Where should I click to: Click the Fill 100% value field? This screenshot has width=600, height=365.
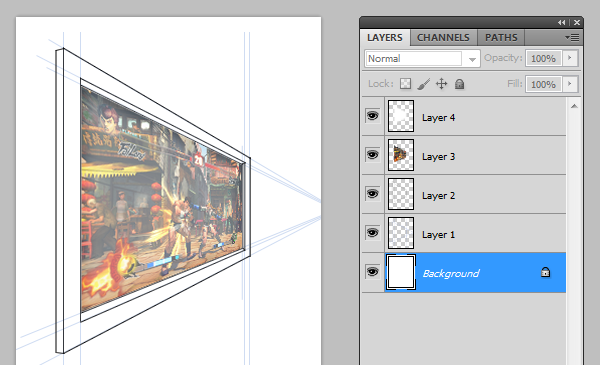point(543,84)
